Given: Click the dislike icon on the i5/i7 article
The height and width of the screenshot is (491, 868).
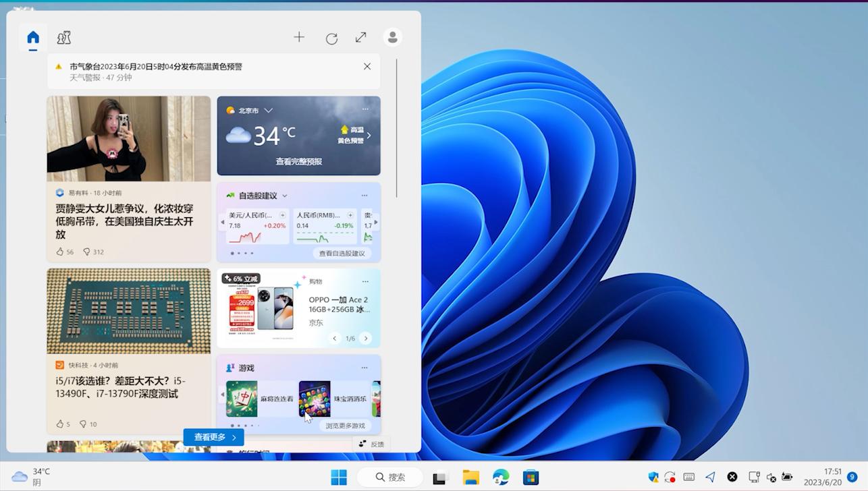Looking at the screenshot, I should click(x=85, y=424).
